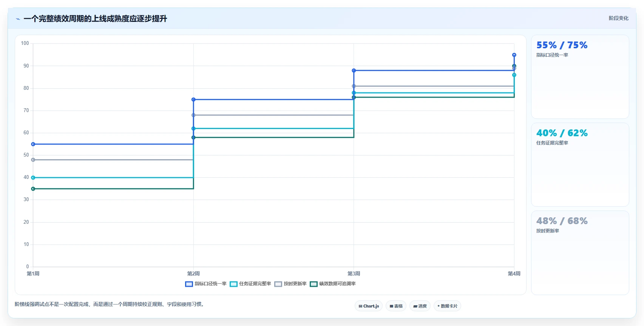Click the gray data point at 68 for 第2周
The width and height of the screenshot is (644, 326).
tap(193, 115)
